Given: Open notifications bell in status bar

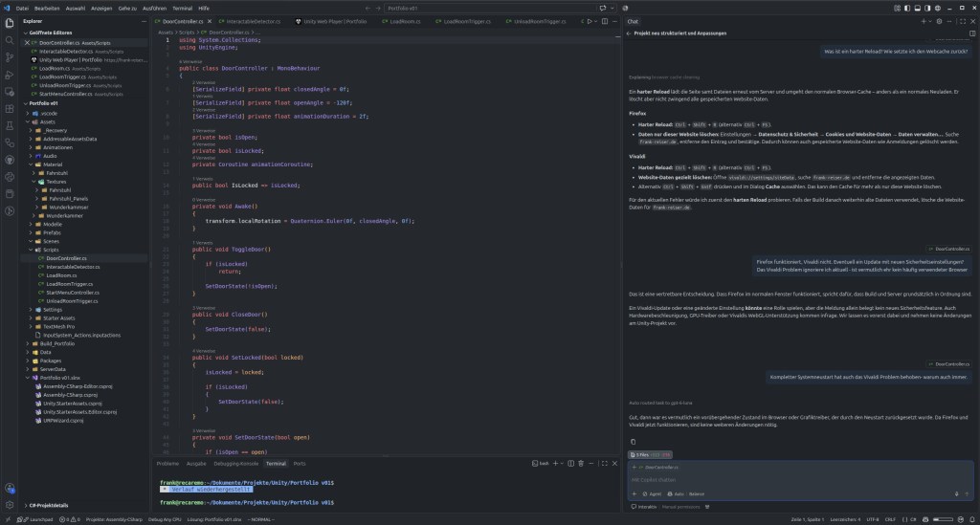Looking at the screenshot, I should pyautogui.click(x=972, y=519).
